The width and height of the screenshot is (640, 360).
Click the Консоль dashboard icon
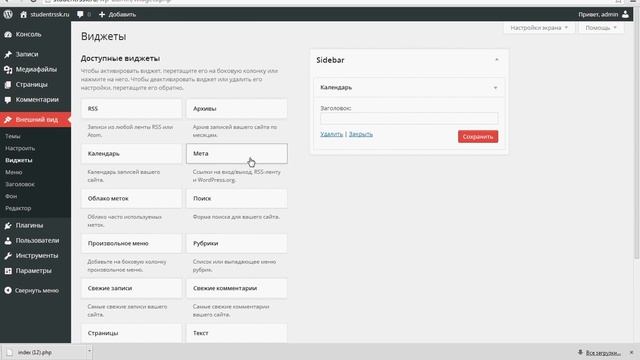(8, 35)
